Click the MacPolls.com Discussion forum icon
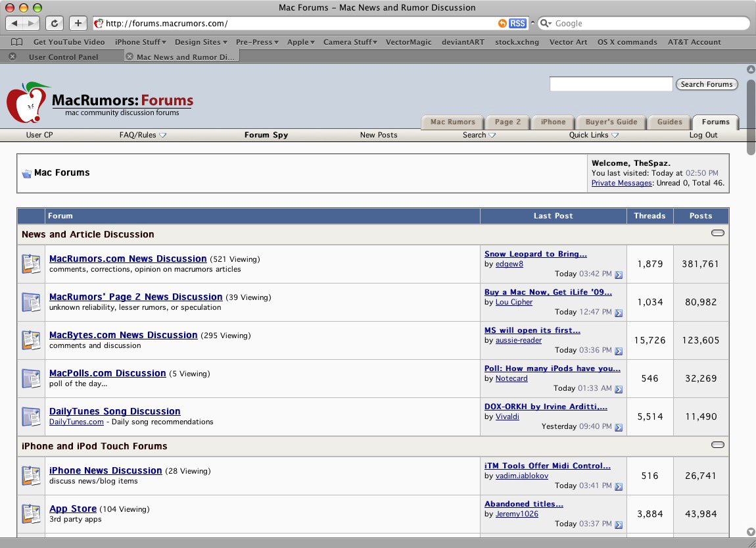This screenshot has height=548, width=756. (x=32, y=378)
